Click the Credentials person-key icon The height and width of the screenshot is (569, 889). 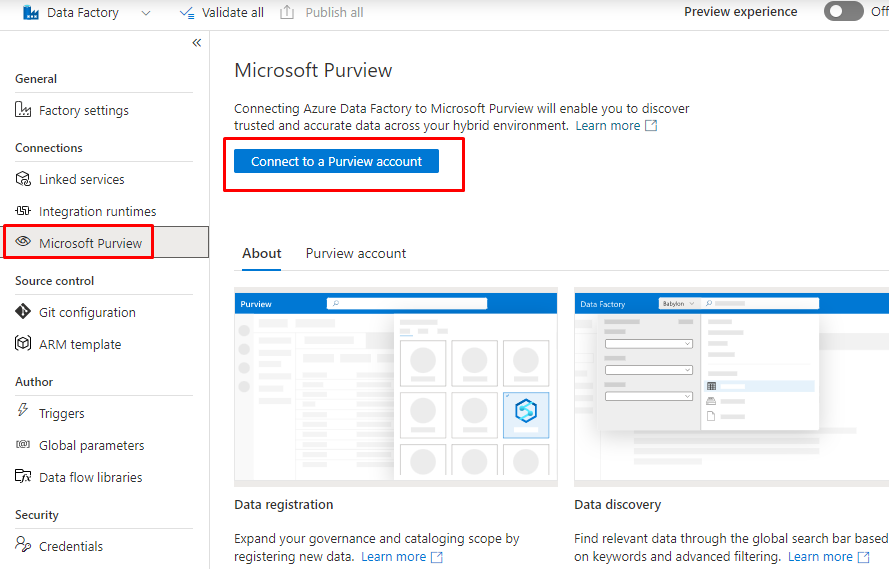(23, 546)
